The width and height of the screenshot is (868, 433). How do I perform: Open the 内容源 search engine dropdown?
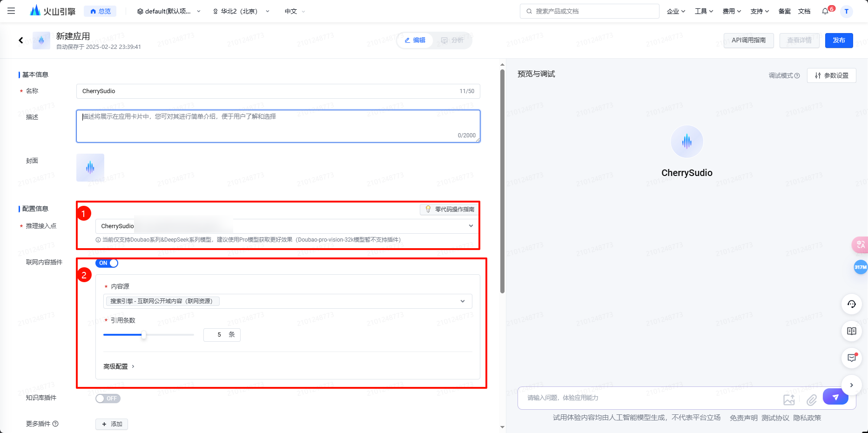coord(288,301)
